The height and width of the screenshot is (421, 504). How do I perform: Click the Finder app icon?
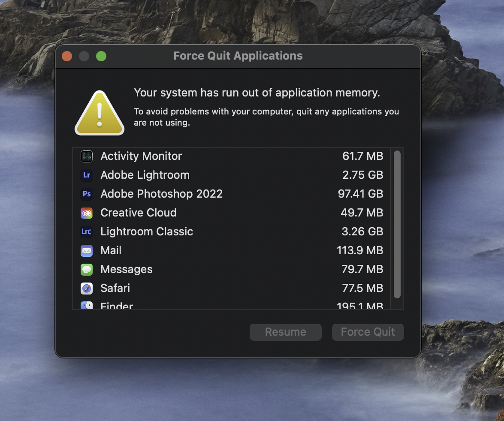87,305
